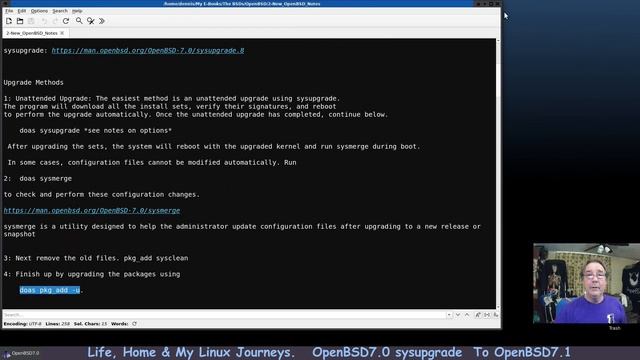Click the '4: Finish up by upgrading' line
The height and width of the screenshot is (360, 640).
pyautogui.click(x=92, y=274)
